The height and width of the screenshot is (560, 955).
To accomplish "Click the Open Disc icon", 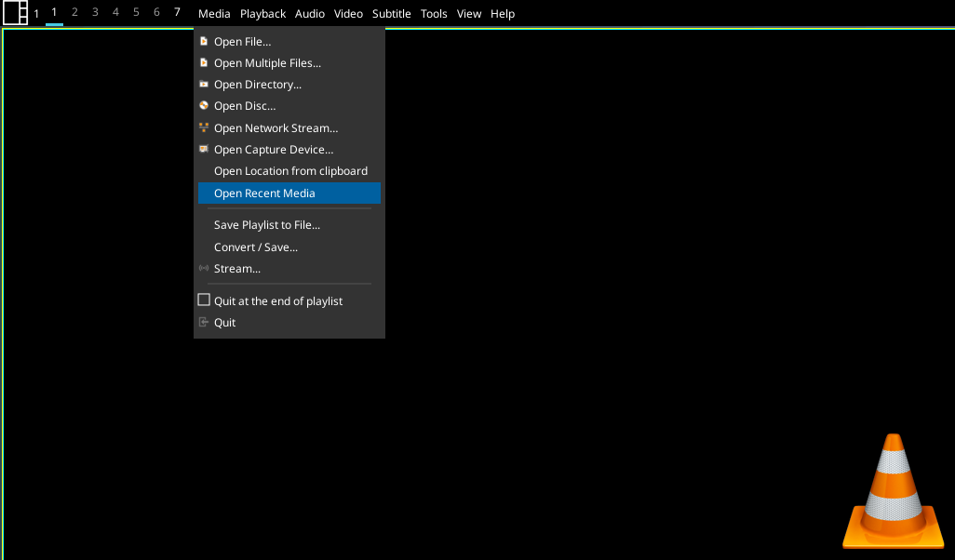I will click(x=204, y=105).
